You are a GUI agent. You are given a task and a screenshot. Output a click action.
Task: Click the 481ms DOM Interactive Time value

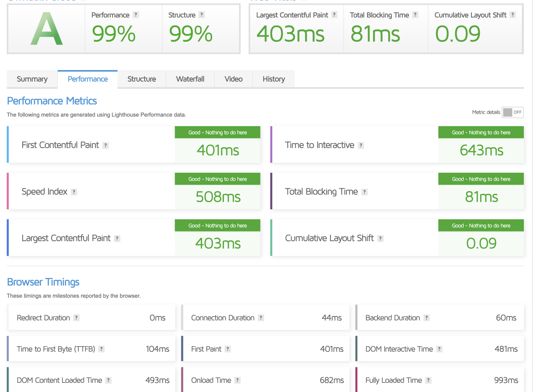(x=506, y=349)
